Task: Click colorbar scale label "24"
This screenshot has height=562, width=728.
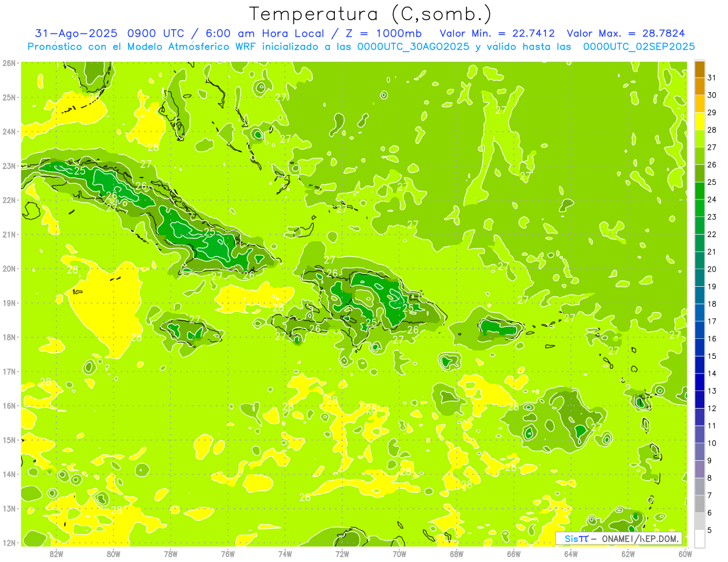Action: click(712, 199)
